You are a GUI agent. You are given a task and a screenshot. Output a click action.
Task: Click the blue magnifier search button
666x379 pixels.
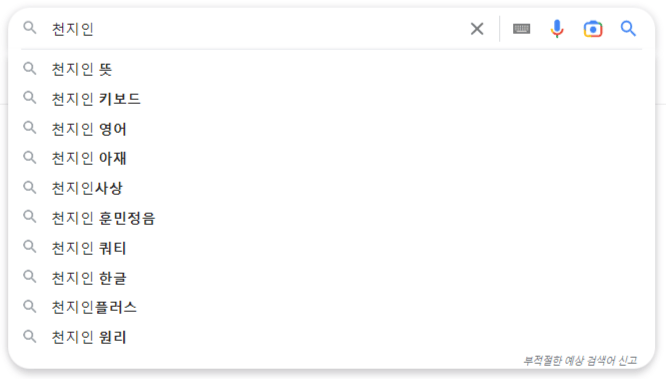[628, 29]
